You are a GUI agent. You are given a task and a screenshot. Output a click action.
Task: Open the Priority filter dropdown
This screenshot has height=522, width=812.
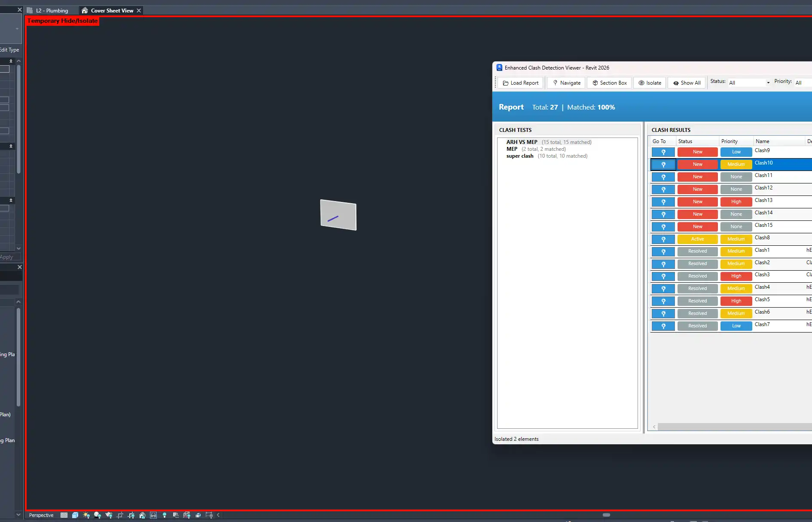802,83
